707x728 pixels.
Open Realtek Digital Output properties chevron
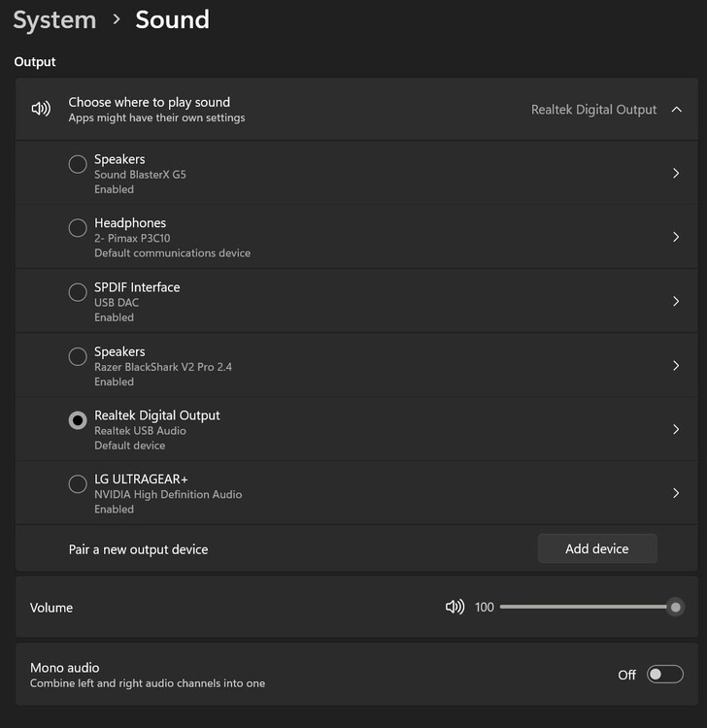676,429
